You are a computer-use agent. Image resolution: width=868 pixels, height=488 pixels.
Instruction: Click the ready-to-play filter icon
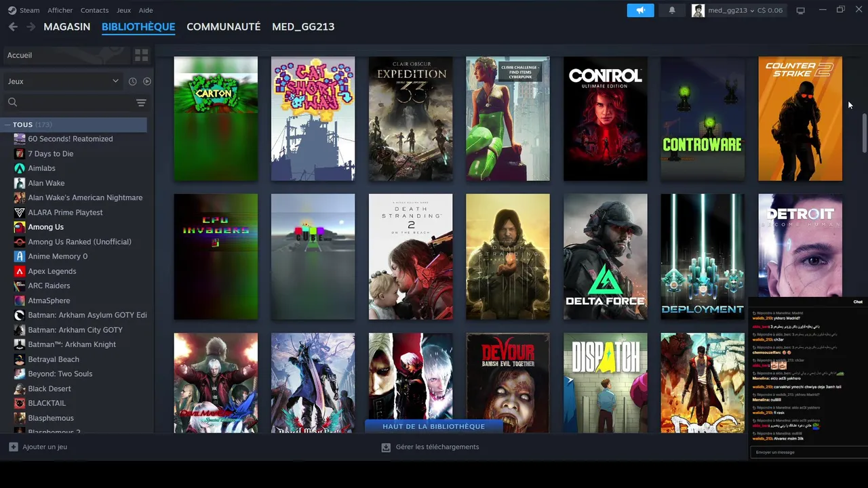click(147, 81)
